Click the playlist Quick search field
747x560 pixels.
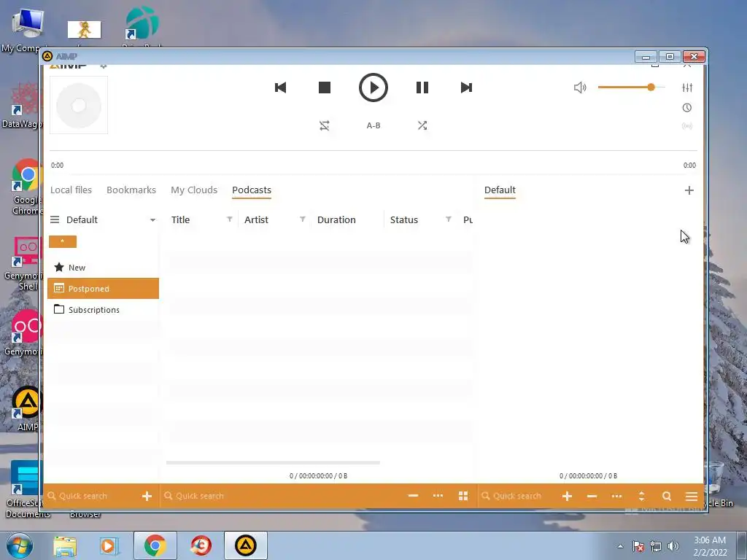tap(517, 496)
